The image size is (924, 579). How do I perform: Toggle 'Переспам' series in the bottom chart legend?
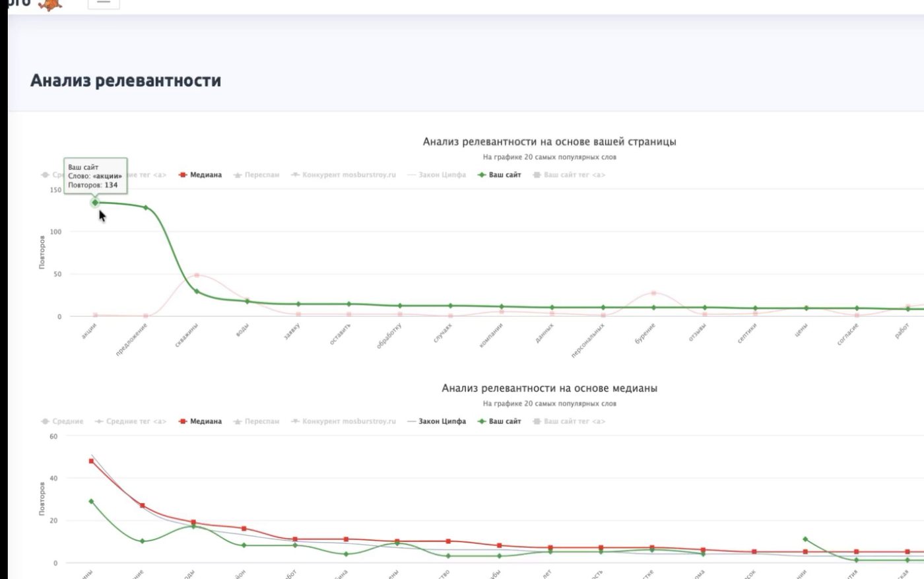(256, 421)
